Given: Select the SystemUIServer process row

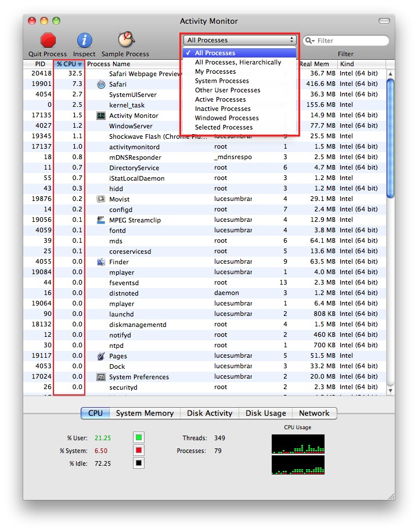Looking at the screenshot, I should tap(204, 95).
